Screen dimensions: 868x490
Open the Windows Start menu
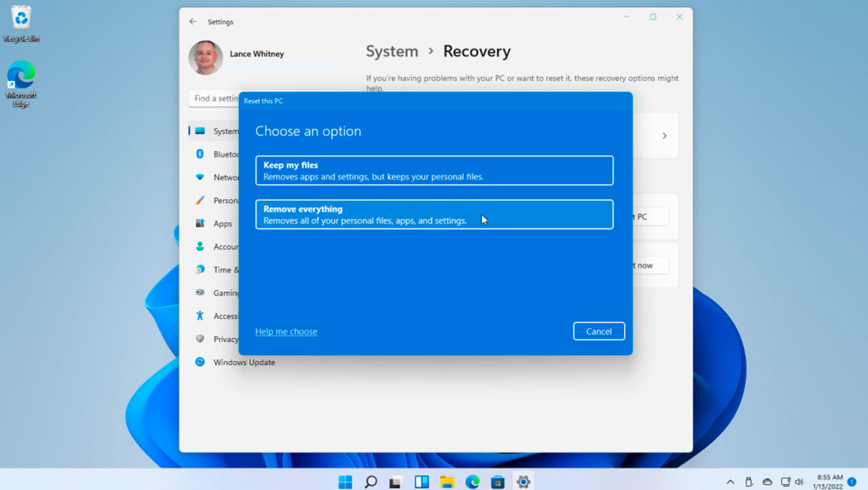[345, 481]
